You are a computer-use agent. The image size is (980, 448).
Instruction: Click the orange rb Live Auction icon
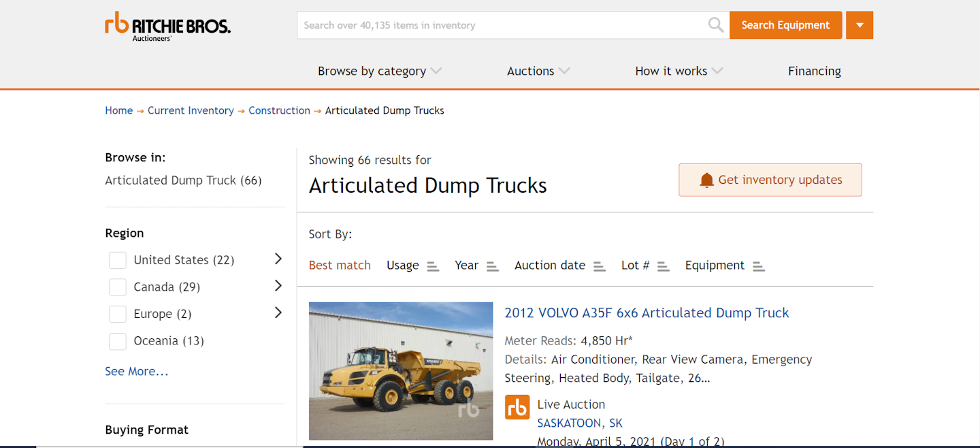point(517,406)
